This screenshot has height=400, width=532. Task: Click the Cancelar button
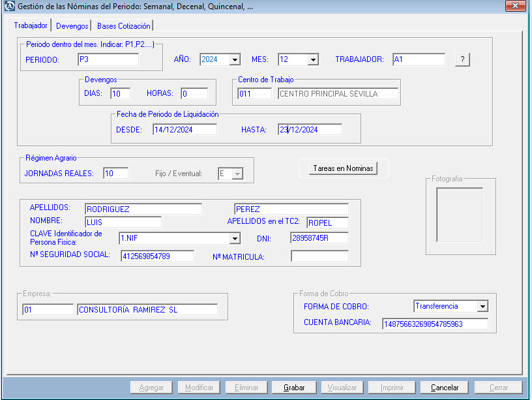click(x=445, y=388)
